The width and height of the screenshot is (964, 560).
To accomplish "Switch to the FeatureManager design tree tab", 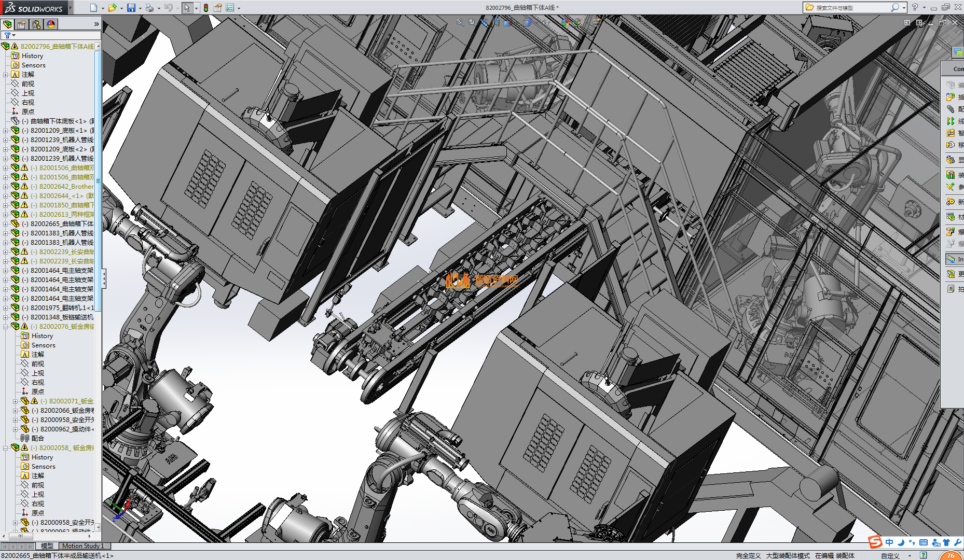I will (7, 24).
